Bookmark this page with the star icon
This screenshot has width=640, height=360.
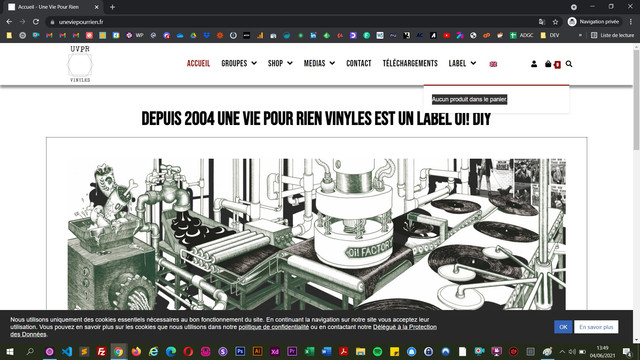pos(555,22)
